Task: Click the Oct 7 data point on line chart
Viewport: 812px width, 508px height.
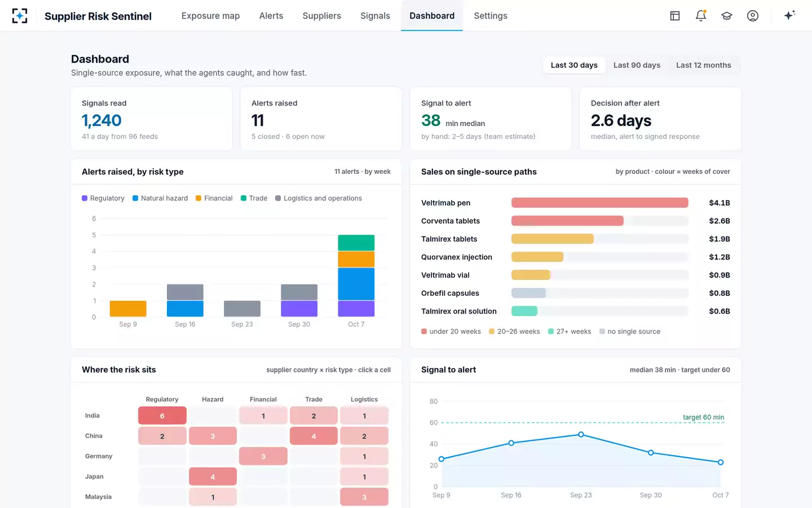Action: (x=721, y=462)
